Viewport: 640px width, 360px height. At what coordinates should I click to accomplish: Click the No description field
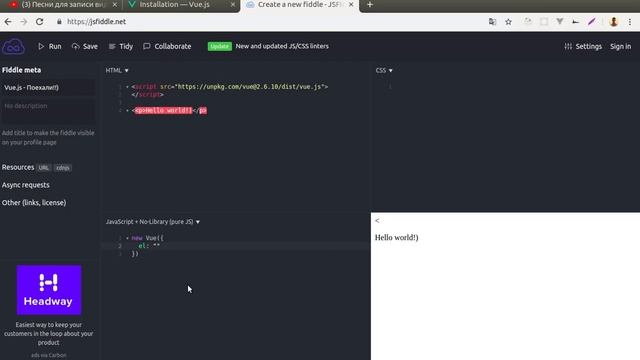pyautogui.click(x=48, y=111)
